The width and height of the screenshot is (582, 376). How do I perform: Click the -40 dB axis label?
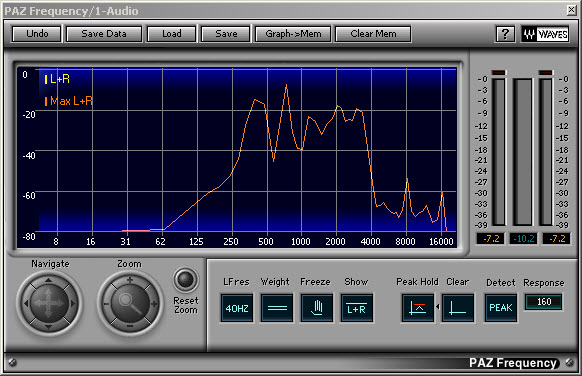[x=29, y=155]
